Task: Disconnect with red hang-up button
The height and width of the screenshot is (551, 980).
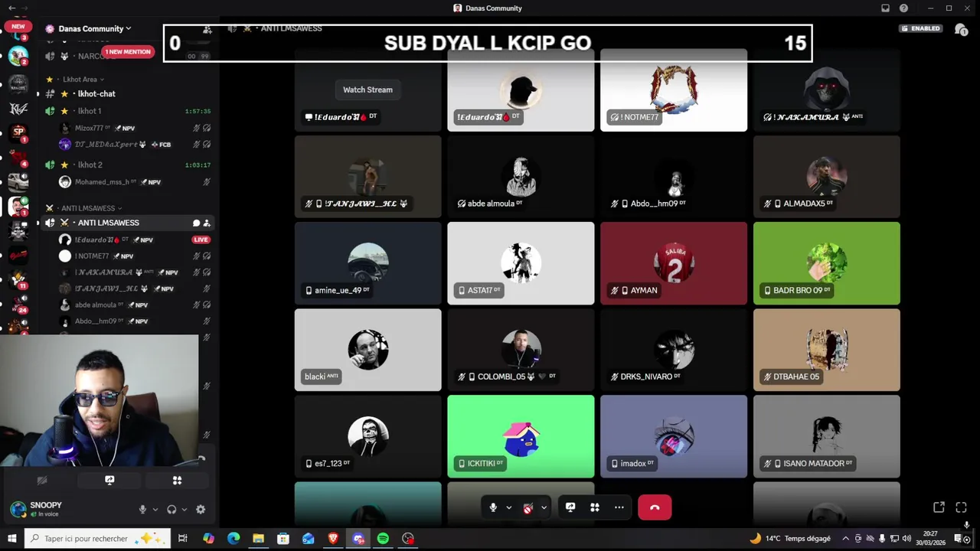Action: 655,507
